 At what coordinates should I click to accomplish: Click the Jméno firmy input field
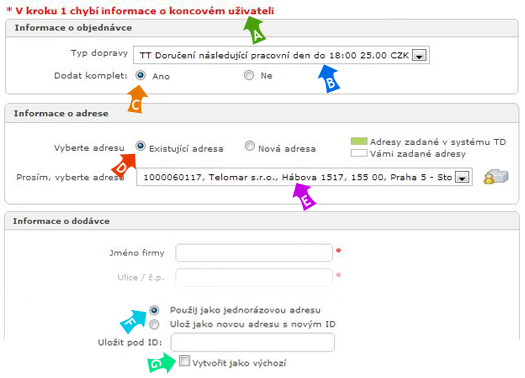(254, 253)
